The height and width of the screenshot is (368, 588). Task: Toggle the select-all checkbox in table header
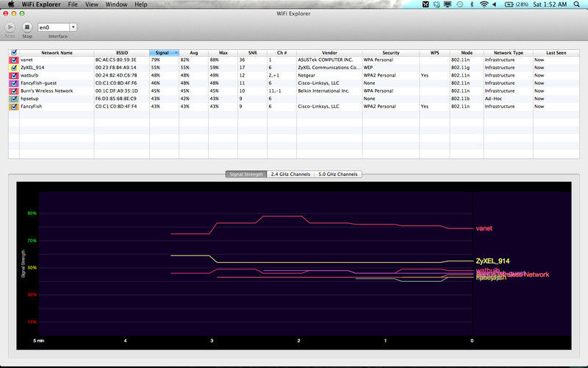click(14, 52)
